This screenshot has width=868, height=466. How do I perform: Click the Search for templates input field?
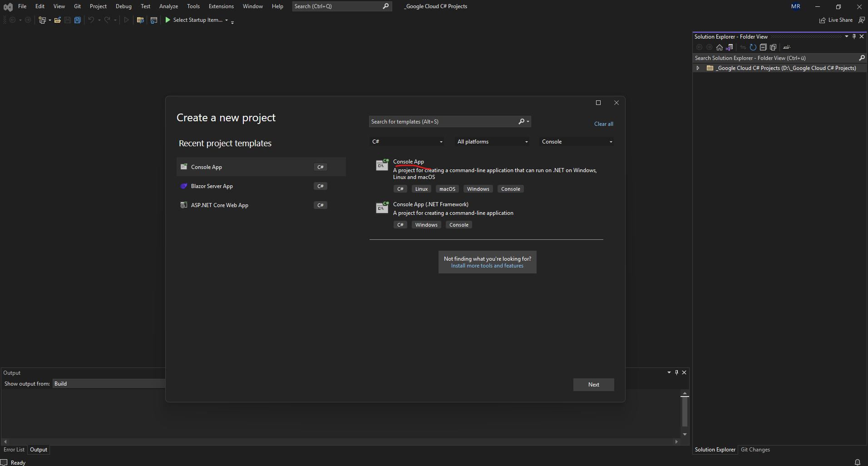click(x=443, y=122)
